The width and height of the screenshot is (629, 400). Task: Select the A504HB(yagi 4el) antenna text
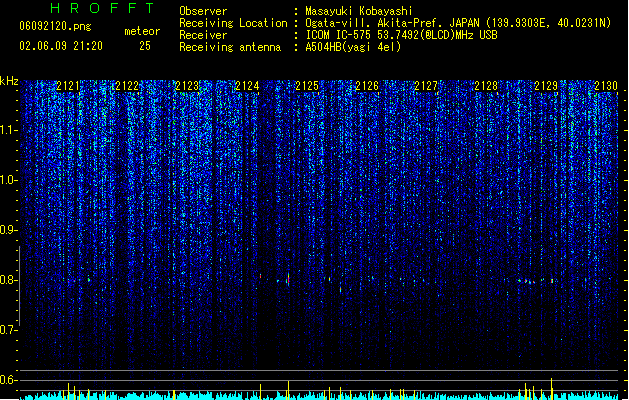click(353, 47)
